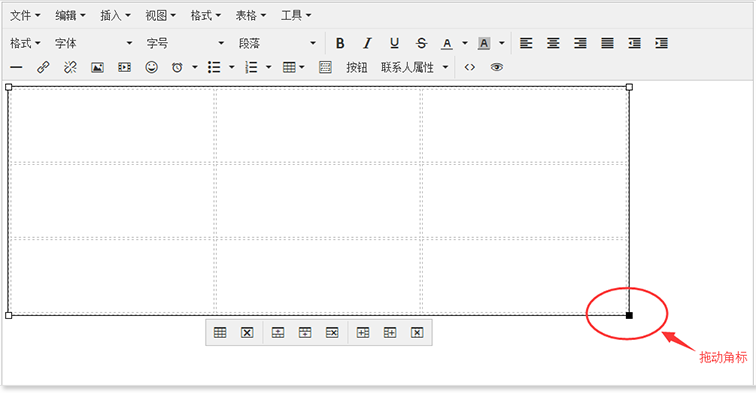Toggle italic text style
Screen dimensions: 756x393
click(367, 43)
